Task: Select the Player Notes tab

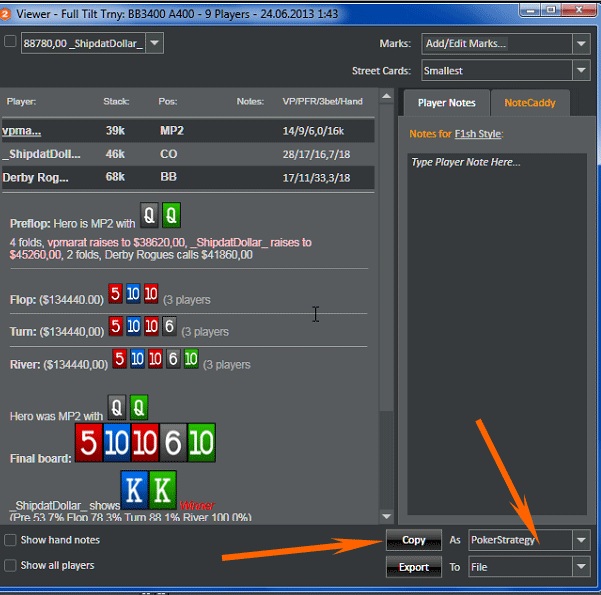Action: pyautogui.click(x=446, y=103)
